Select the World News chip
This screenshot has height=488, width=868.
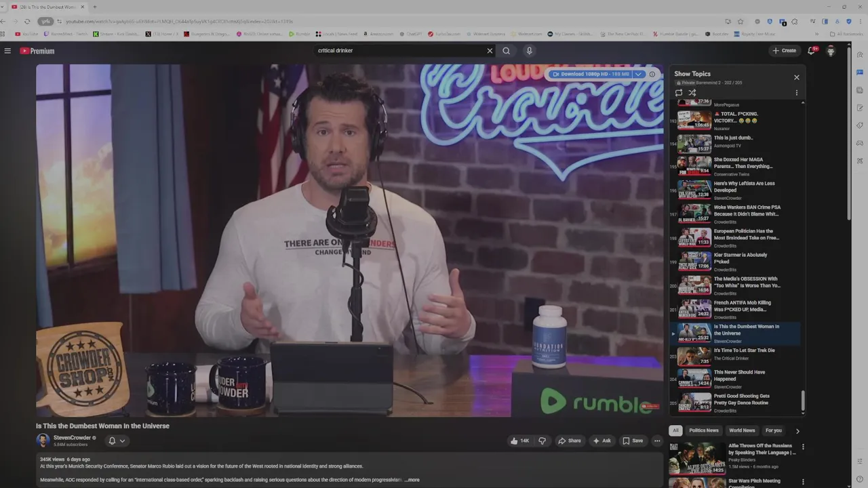[742, 430]
